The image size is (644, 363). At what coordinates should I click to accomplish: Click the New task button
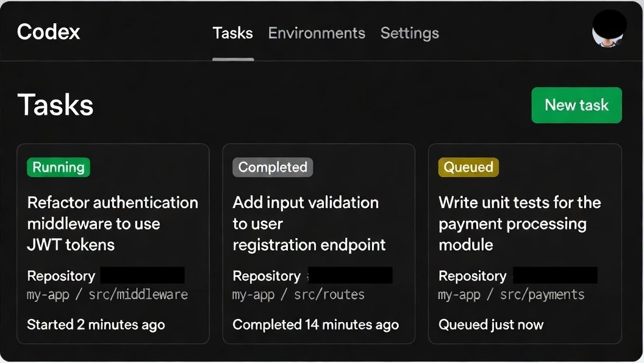[x=576, y=105]
